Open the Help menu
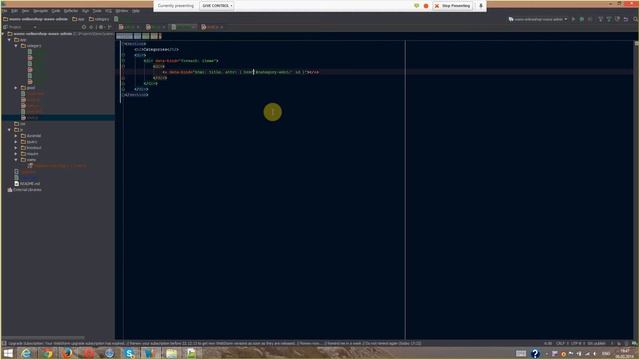 point(136,11)
